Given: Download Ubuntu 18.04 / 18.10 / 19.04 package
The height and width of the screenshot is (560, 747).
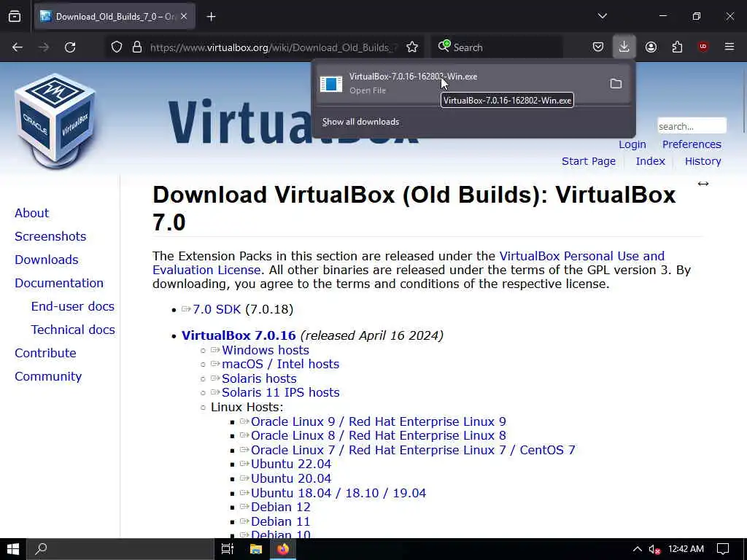Looking at the screenshot, I should [338, 494].
